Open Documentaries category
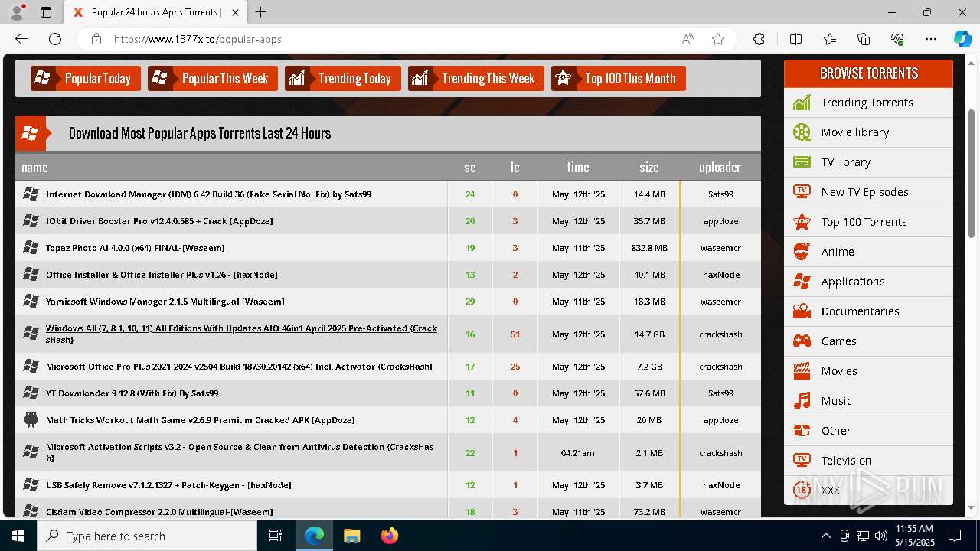 [860, 311]
